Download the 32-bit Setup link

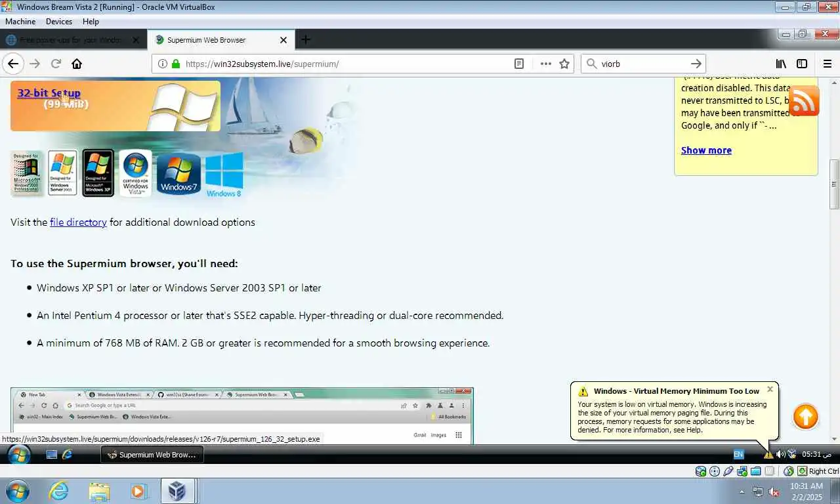(49, 93)
